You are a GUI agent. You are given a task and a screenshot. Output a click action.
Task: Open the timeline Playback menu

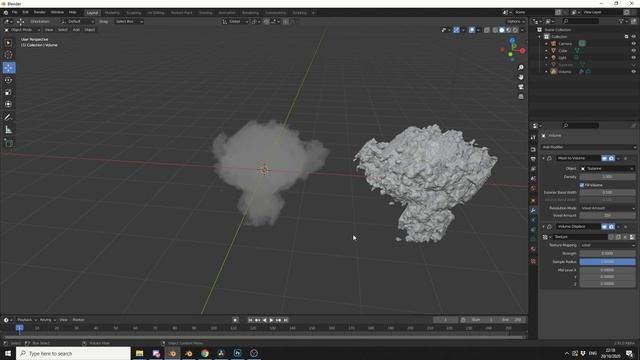[x=27, y=320]
